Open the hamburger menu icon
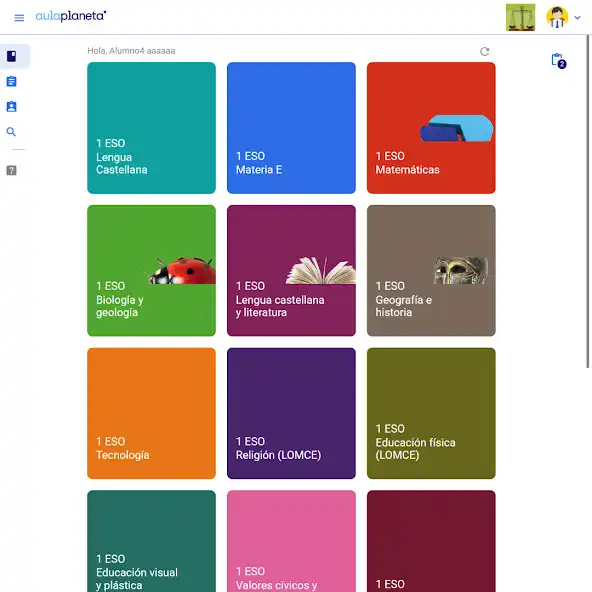 click(19, 18)
